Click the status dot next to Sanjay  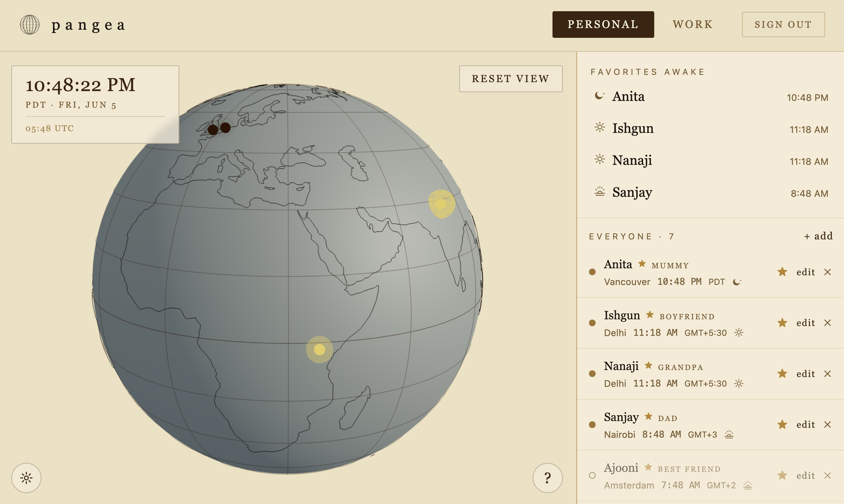592,425
